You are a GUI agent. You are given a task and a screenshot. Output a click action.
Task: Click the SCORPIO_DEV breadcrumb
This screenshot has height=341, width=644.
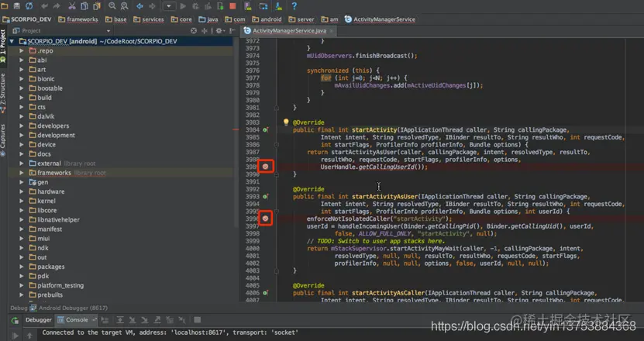(x=26, y=19)
